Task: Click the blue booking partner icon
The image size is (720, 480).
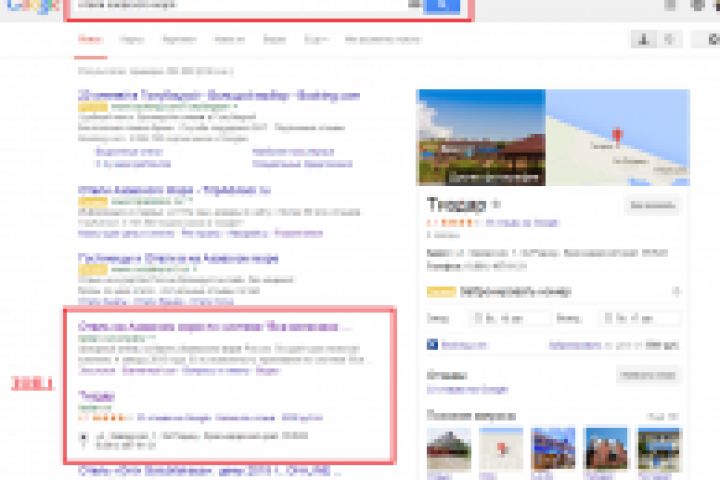Action: tap(432, 344)
